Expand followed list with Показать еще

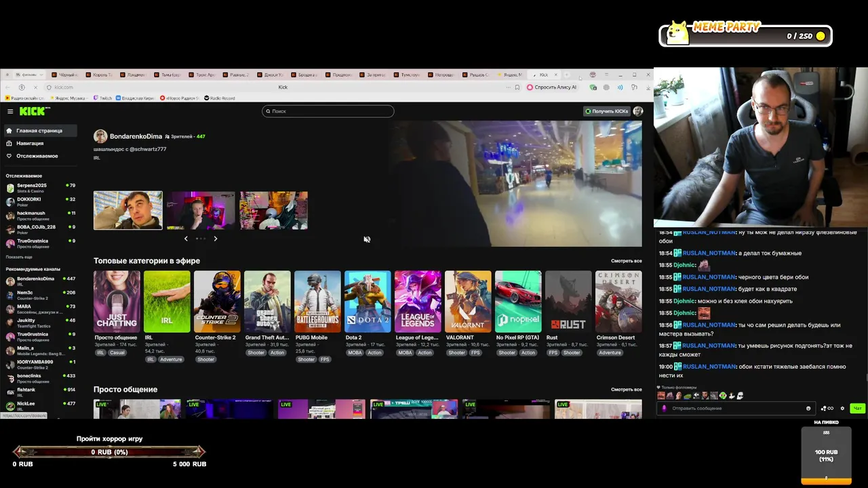[x=19, y=257]
